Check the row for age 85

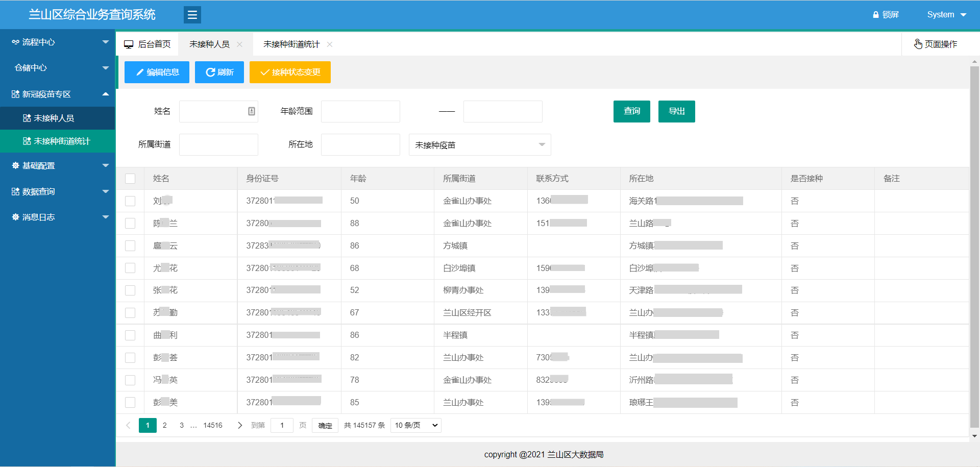[x=130, y=403]
